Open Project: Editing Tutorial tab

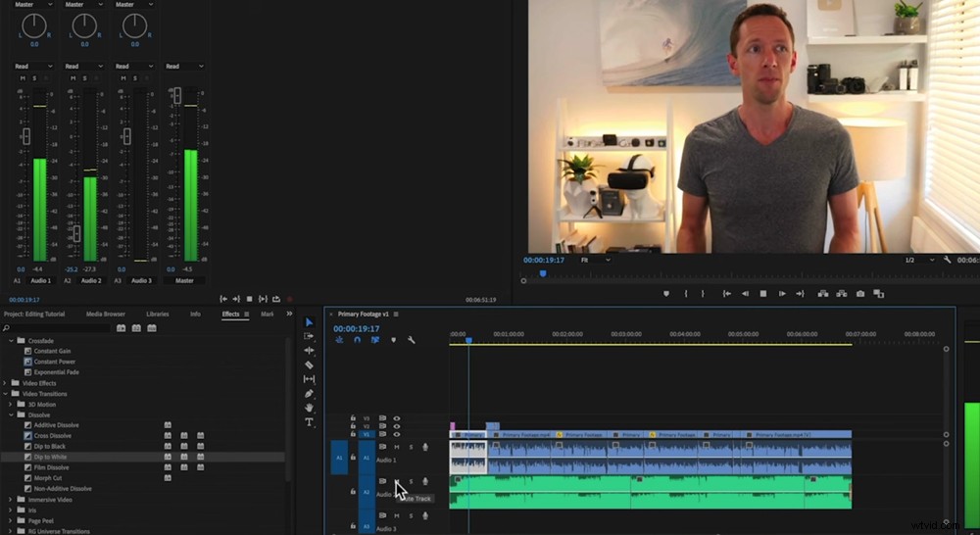[34, 314]
